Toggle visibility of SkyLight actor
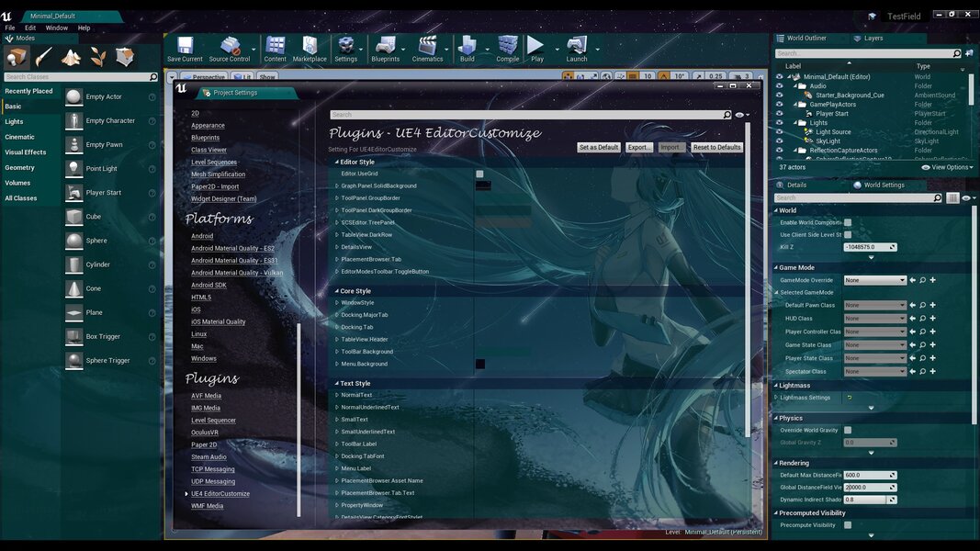The width and height of the screenshot is (980, 551). coord(780,141)
